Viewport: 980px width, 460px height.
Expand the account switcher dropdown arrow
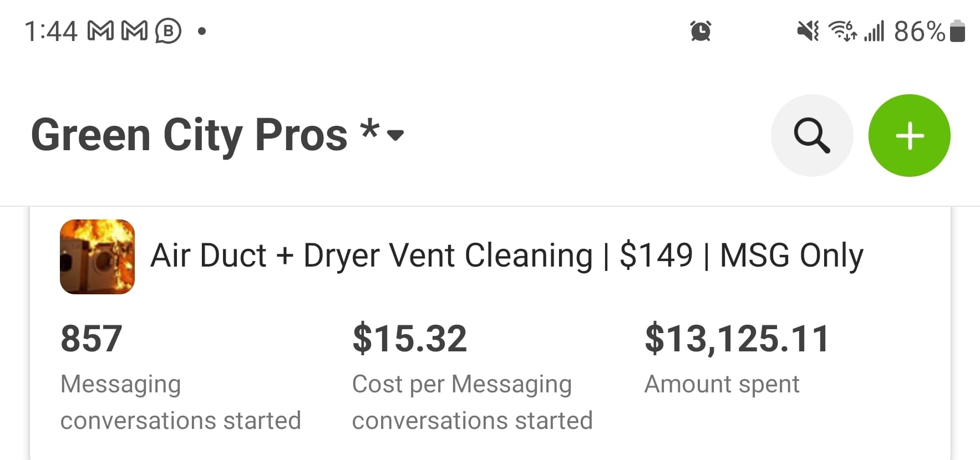click(x=395, y=135)
